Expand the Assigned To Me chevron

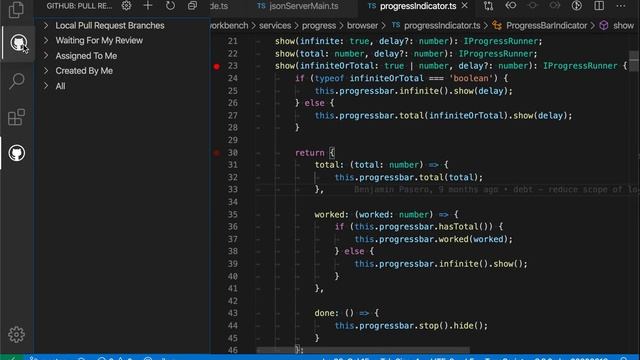pyautogui.click(x=46, y=56)
